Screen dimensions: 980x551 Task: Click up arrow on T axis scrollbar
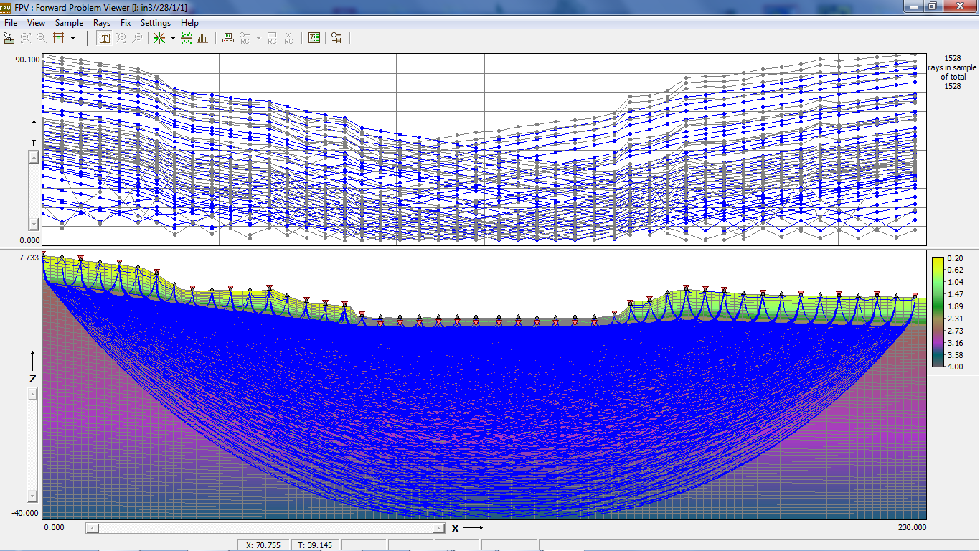pos(33,157)
